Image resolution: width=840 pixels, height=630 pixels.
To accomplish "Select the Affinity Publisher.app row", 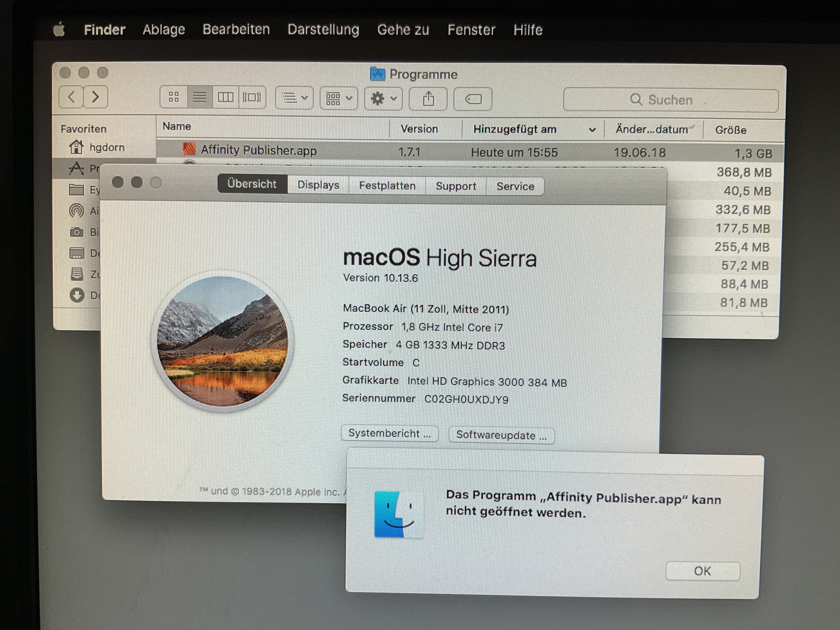I will [470, 152].
